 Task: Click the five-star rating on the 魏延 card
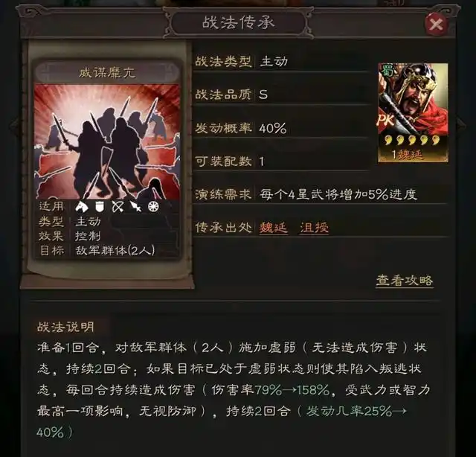(x=412, y=140)
